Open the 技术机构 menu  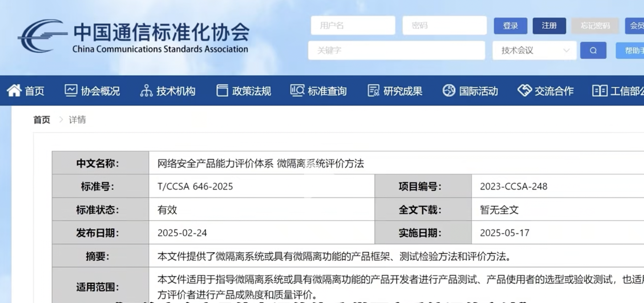pos(168,91)
